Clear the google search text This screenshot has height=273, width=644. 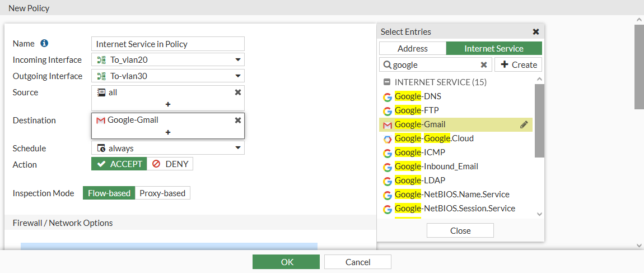point(484,65)
